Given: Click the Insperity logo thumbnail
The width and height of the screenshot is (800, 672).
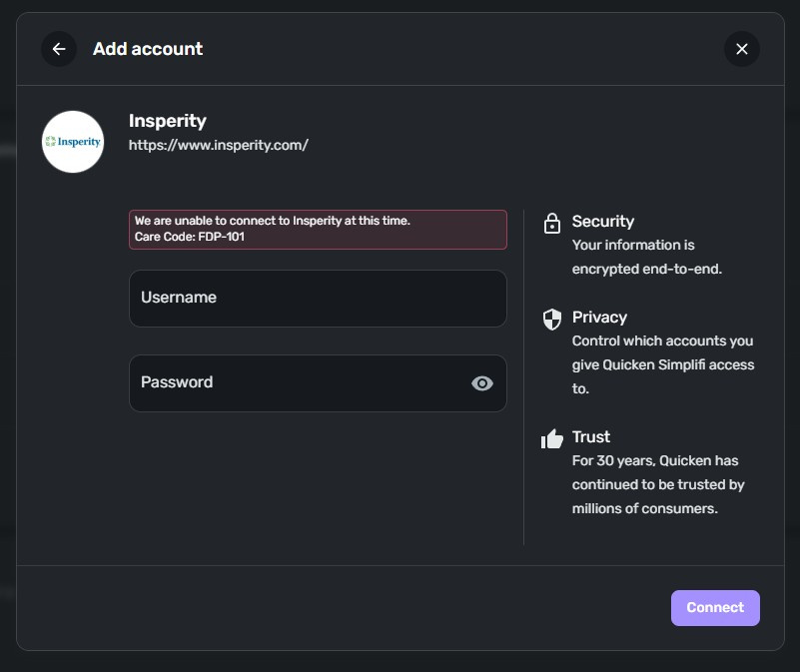Looking at the screenshot, I should (x=73, y=142).
